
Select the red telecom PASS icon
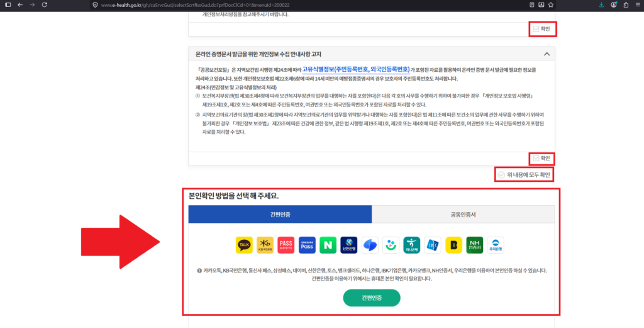(x=286, y=245)
